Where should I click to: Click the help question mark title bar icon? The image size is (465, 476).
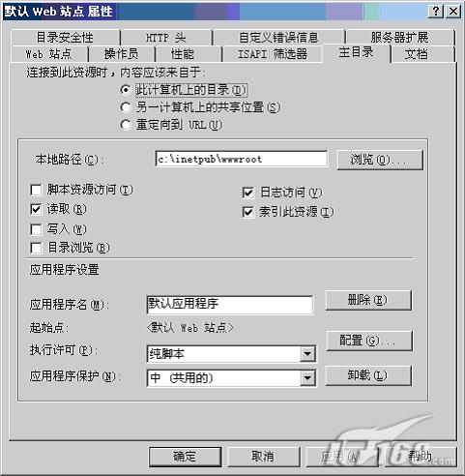[x=436, y=12]
